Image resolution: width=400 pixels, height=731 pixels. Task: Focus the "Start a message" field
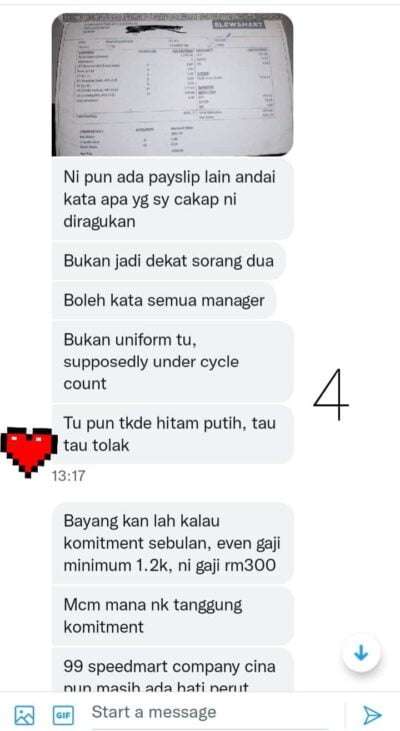[214, 713]
